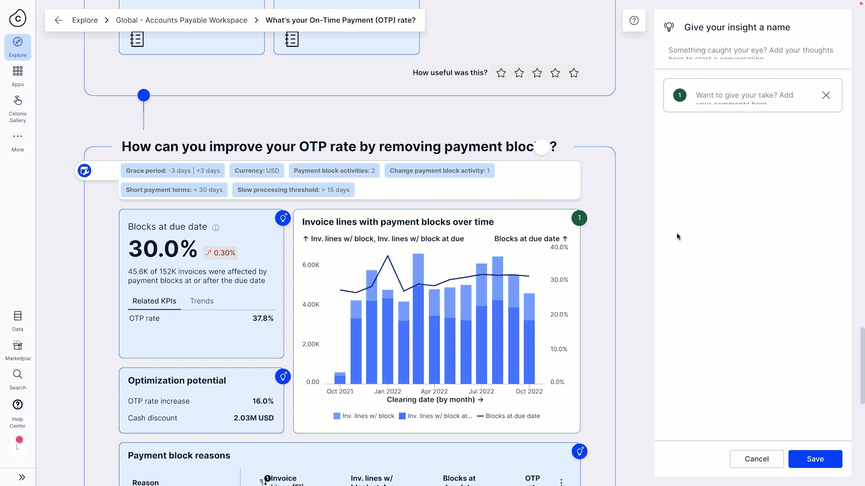Toggle Blocks at due date legend item
Screen dimensions: 865x486
click(508, 416)
